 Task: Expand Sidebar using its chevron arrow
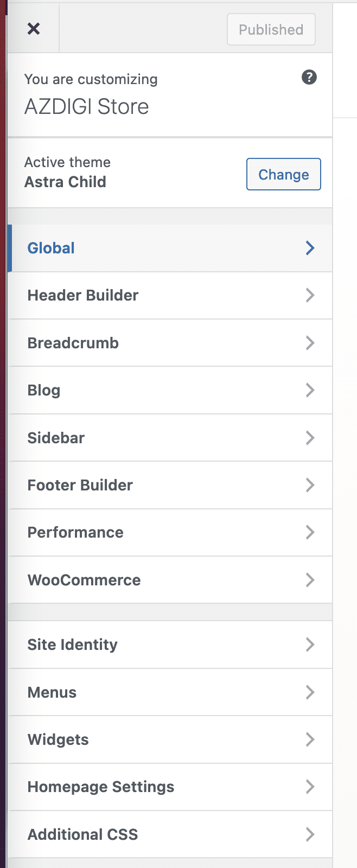point(310,438)
